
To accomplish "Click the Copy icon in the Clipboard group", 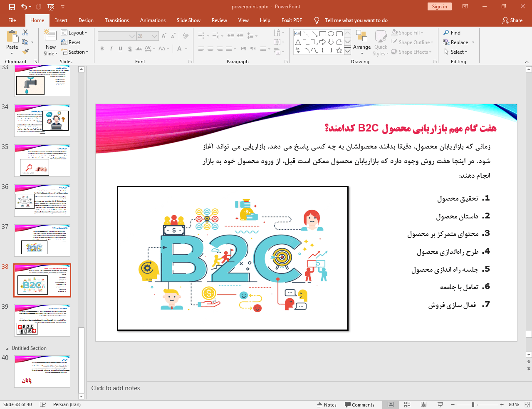I will tap(25, 42).
